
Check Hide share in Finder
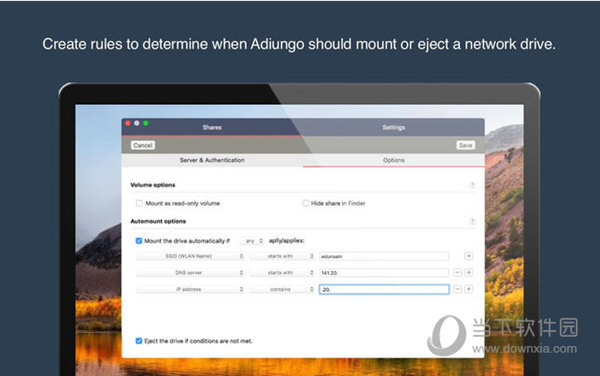click(305, 203)
